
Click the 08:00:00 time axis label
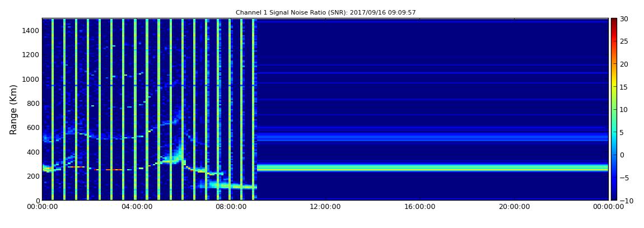[x=231, y=207]
